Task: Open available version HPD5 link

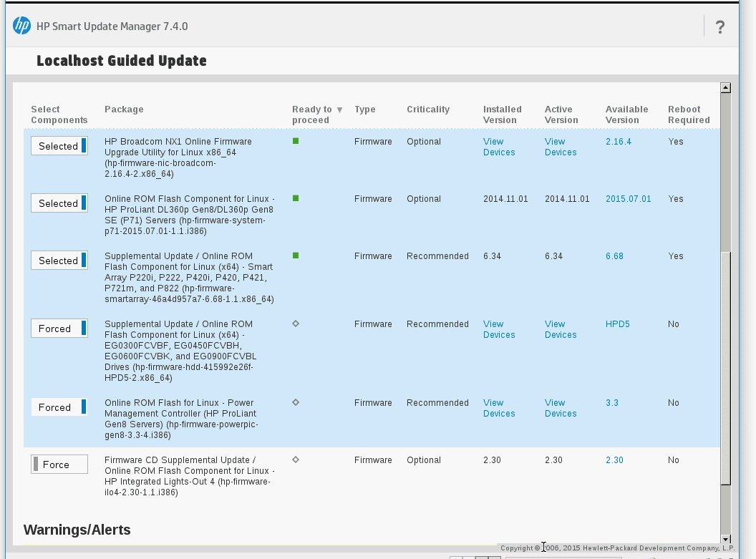Action: [x=618, y=324]
